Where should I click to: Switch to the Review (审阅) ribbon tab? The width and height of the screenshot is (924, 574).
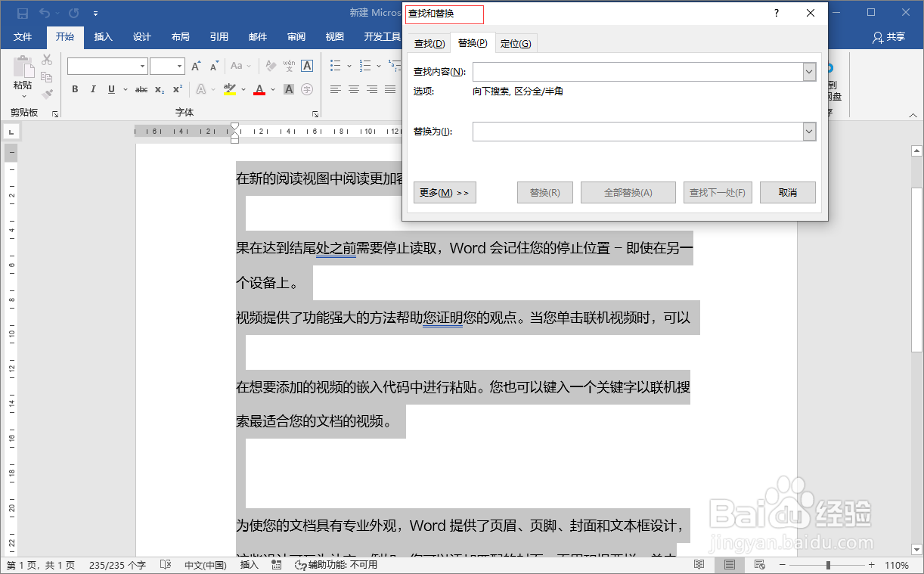coord(296,37)
